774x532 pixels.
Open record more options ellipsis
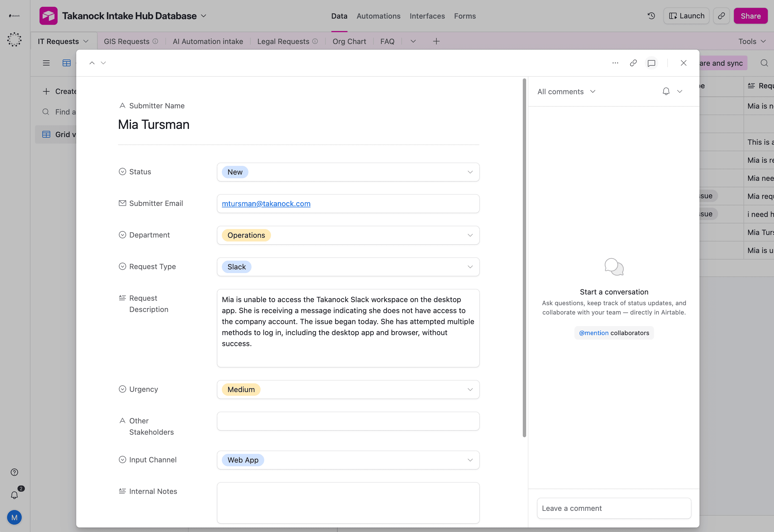click(615, 63)
